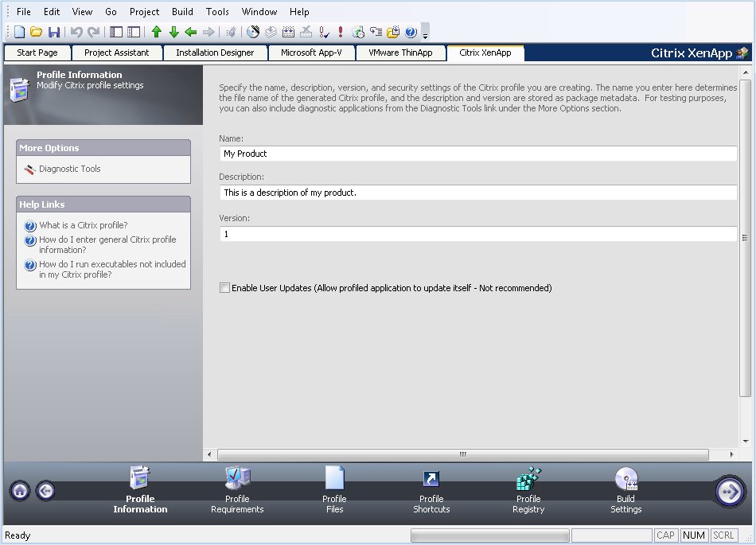Screen dimensions: 756x545
Task: Open the Build menu
Action: pos(182,12)
